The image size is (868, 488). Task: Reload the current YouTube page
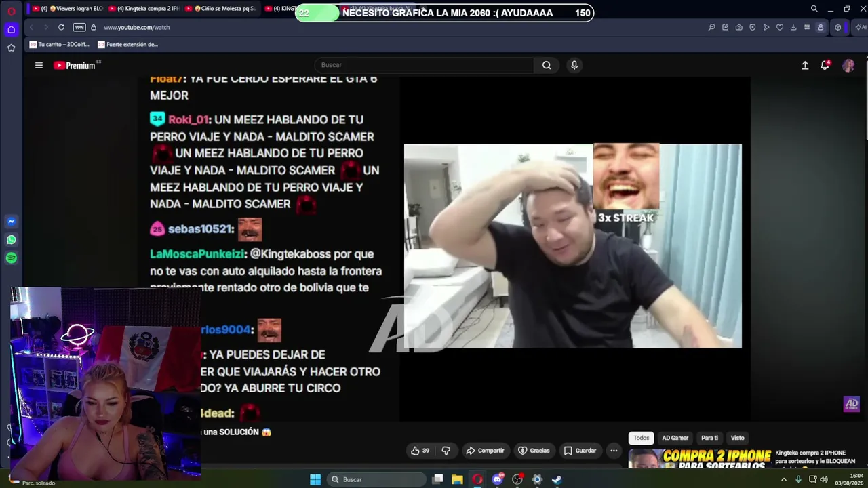coord(61,27)
